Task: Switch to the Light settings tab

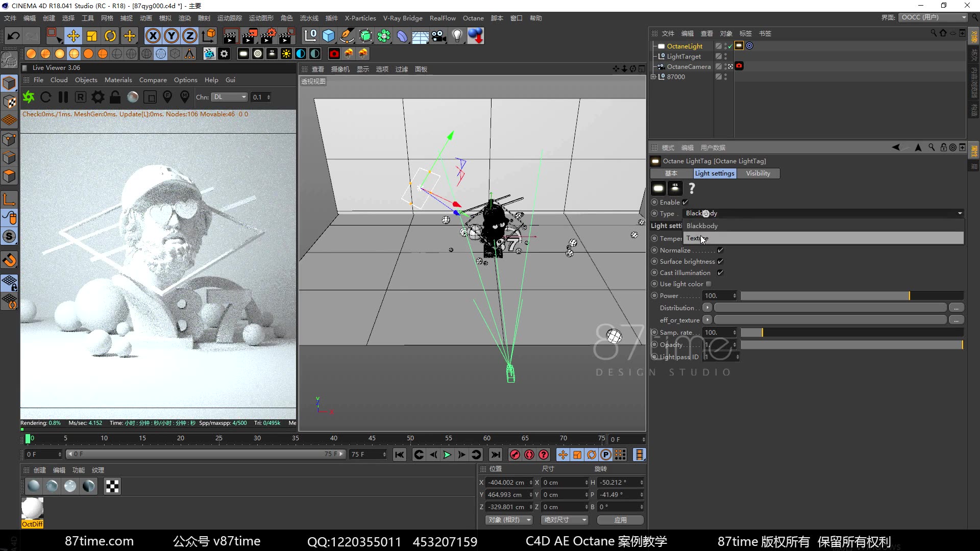Action: [715, 173]
